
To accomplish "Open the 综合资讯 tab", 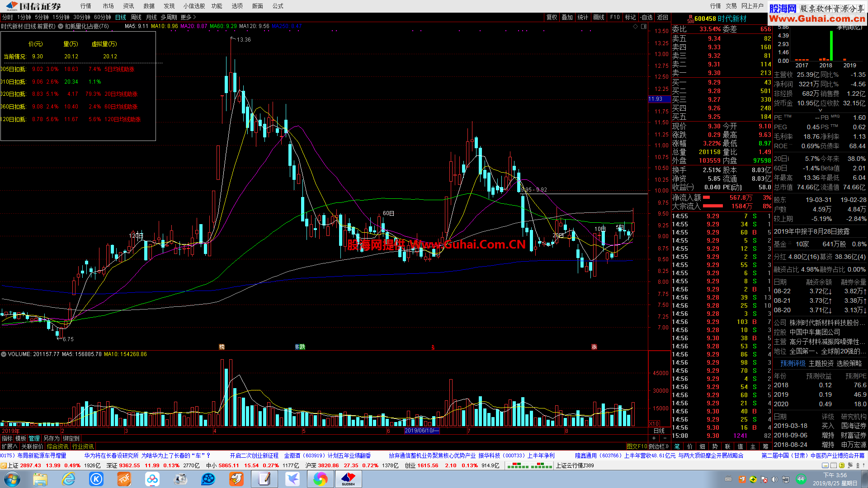I will click(x=57, y=446).
